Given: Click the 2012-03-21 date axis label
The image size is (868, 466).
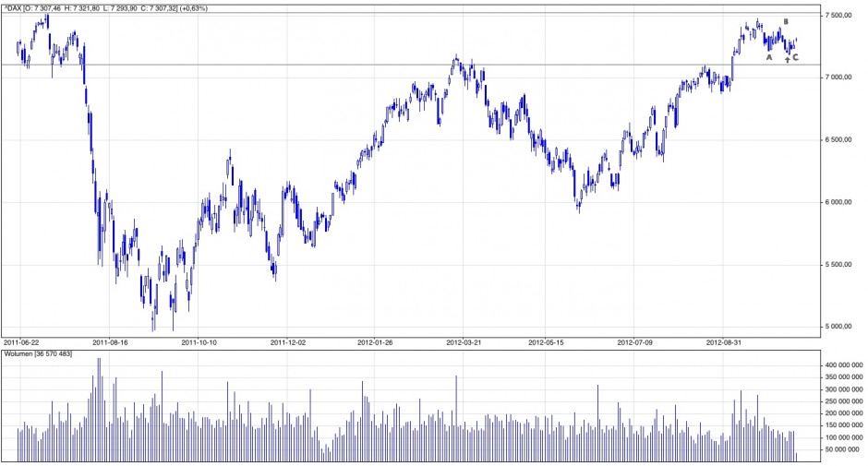Looking at the screenshot, I should [464, 341].
